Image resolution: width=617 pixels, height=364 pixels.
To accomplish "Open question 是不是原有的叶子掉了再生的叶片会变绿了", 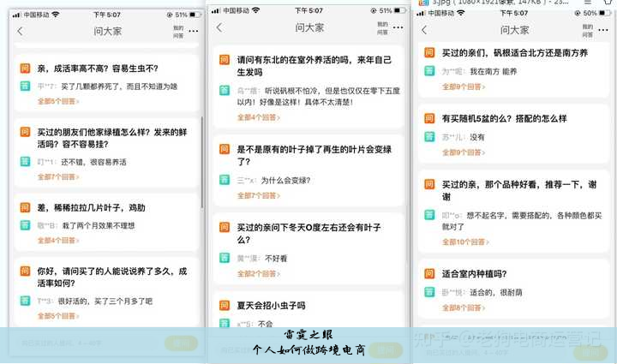I will 308,155.
